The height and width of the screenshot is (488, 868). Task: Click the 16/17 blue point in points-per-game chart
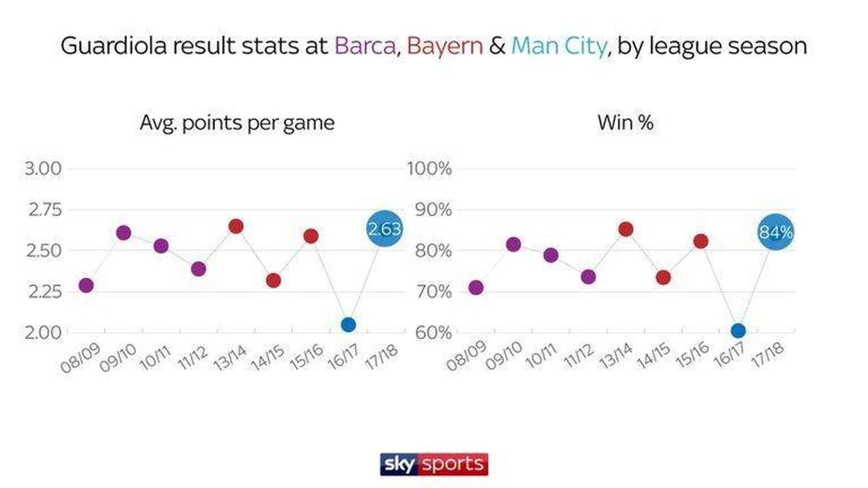pyautogui.click(x=348, y=325)
